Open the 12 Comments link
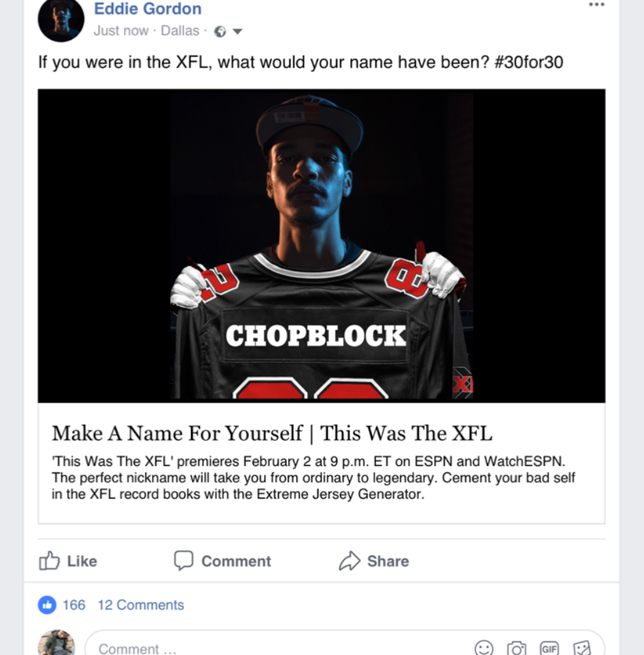This screenshot has width=644, height=655. 141,605
